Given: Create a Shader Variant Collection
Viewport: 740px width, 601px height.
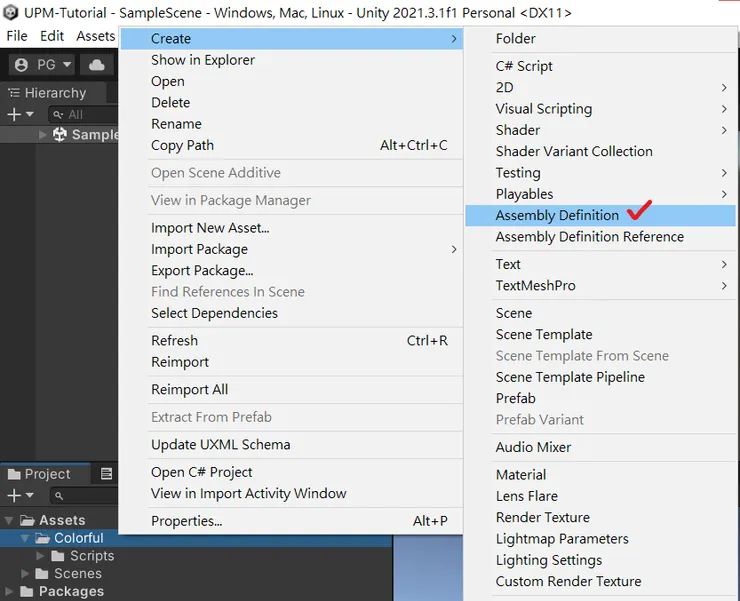Looking at the screenshot, I should pyautogui.click(x=600, y=151).
